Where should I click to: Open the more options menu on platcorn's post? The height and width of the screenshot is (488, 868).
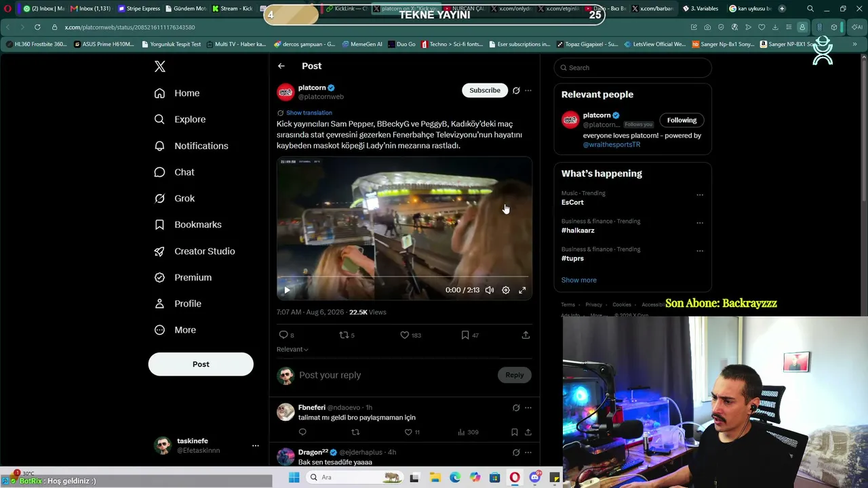528,90
